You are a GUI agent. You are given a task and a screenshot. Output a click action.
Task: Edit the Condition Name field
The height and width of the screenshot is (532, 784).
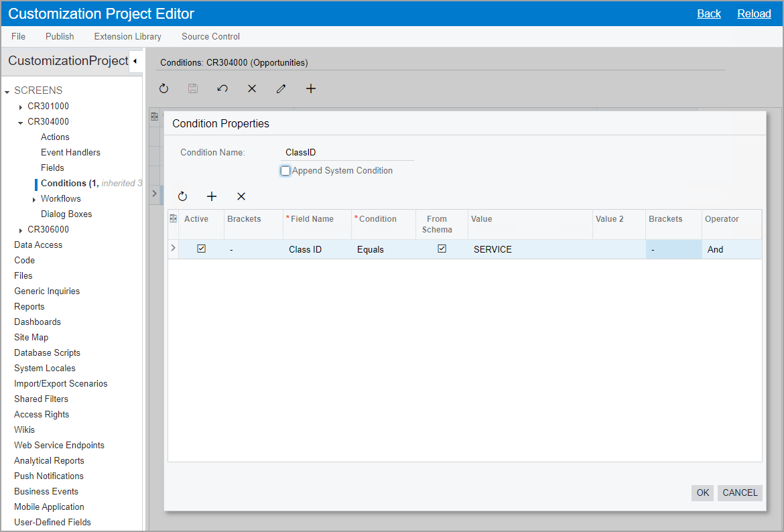pos(348,153)
